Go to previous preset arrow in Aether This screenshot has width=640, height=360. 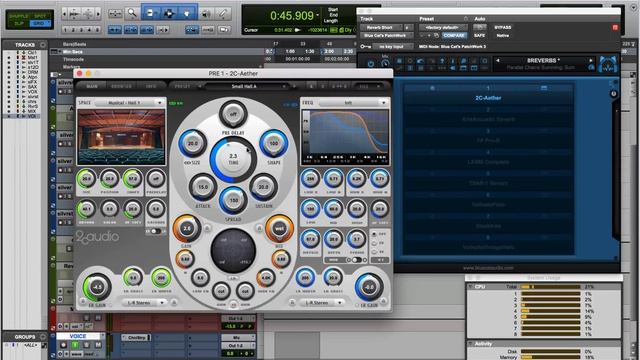click(200, 86)
